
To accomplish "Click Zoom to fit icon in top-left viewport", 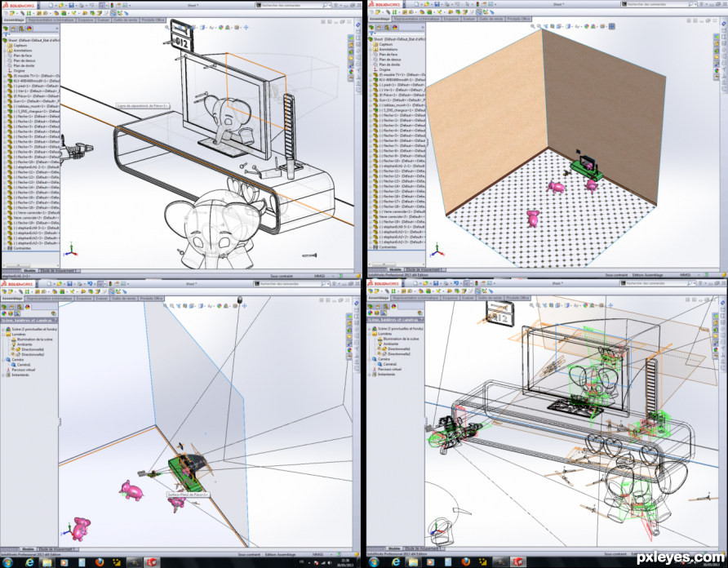I will click(167, 28).
